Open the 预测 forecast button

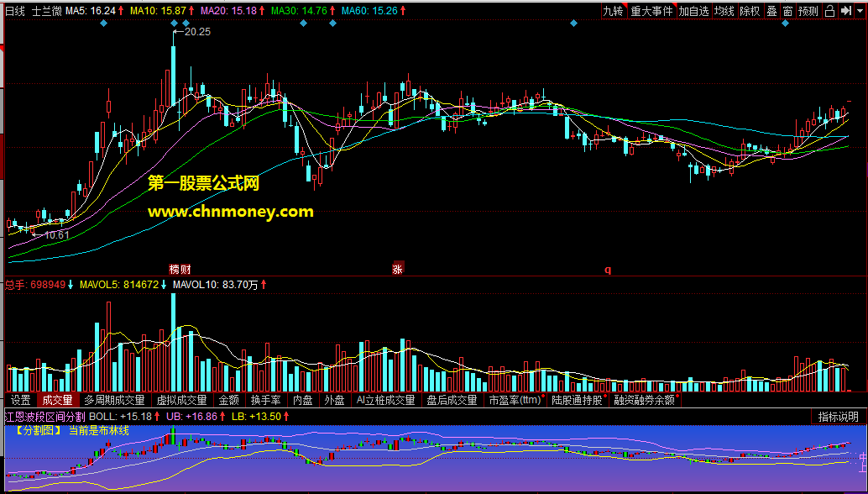[808, 11]
